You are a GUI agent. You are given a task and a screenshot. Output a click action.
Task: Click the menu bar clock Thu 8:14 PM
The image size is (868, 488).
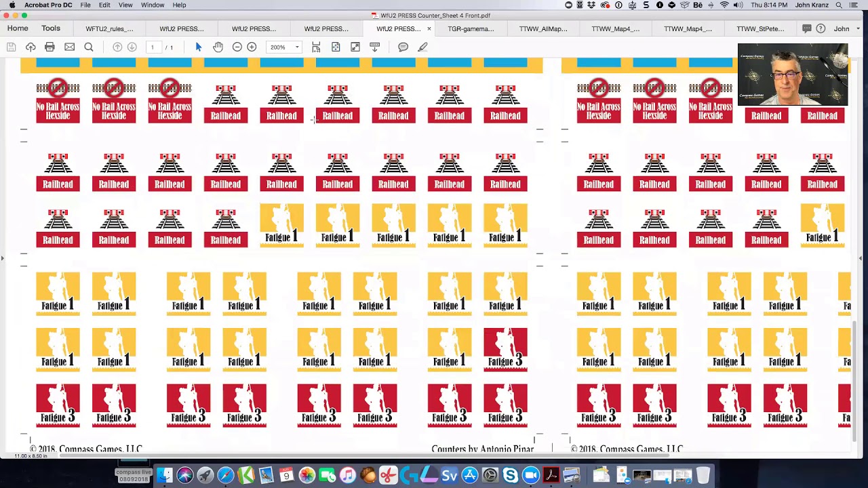(x=770, y=5)
